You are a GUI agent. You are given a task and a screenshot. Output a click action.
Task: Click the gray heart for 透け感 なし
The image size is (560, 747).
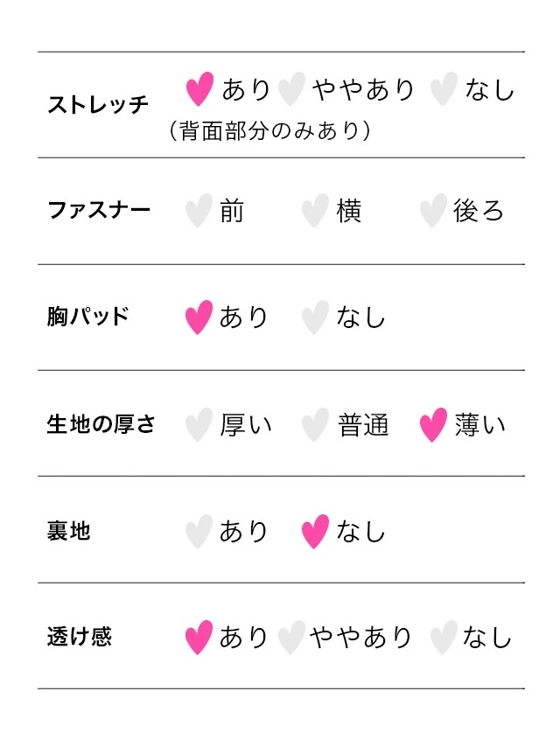[444, 638]
